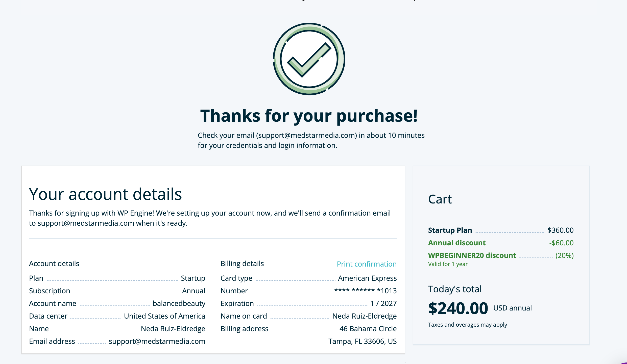This screenshot has width=627, height=364.
Task: Click the Valid for 1 year note
Action: [448, 264]
